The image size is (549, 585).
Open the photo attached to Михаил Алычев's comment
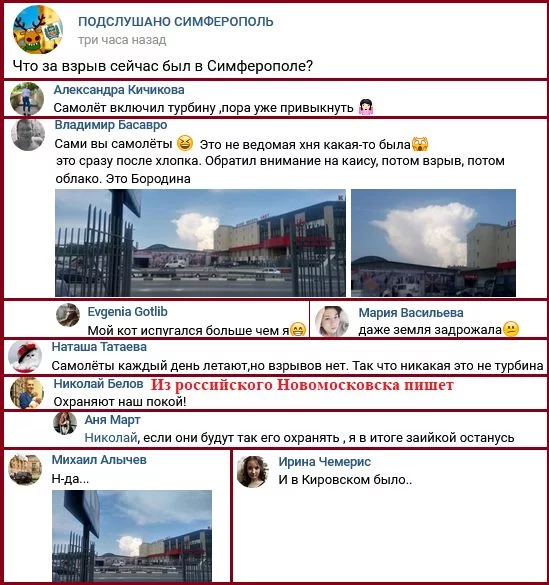[132, 536]
